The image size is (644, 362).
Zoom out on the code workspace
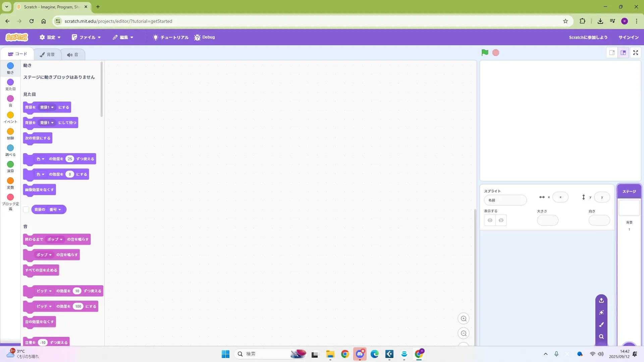coord(464,334)
